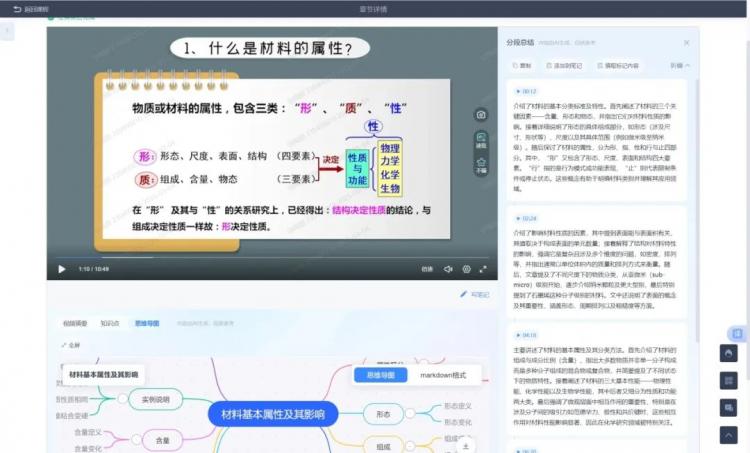
Task: Click the third button in summary toolbar
Action: tap(618, 66)
